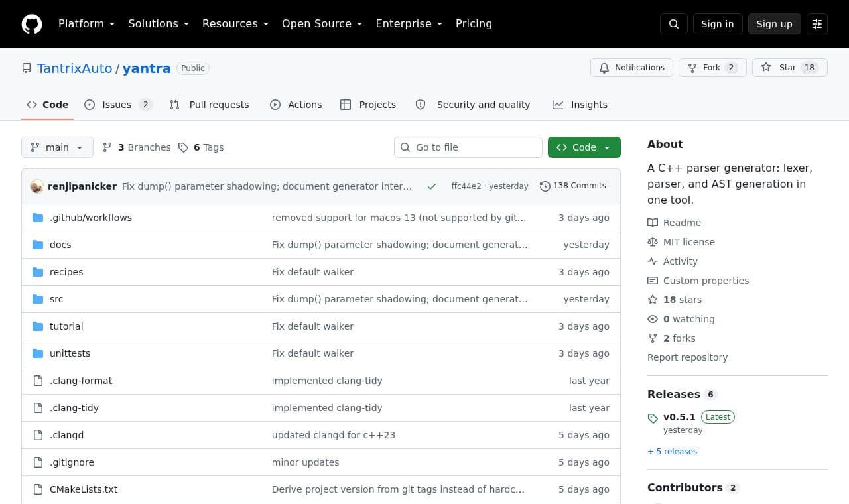Viewport: 849px width, 504px height.
Task: Open the Platform navigation menu
Action: coord(86,24)
